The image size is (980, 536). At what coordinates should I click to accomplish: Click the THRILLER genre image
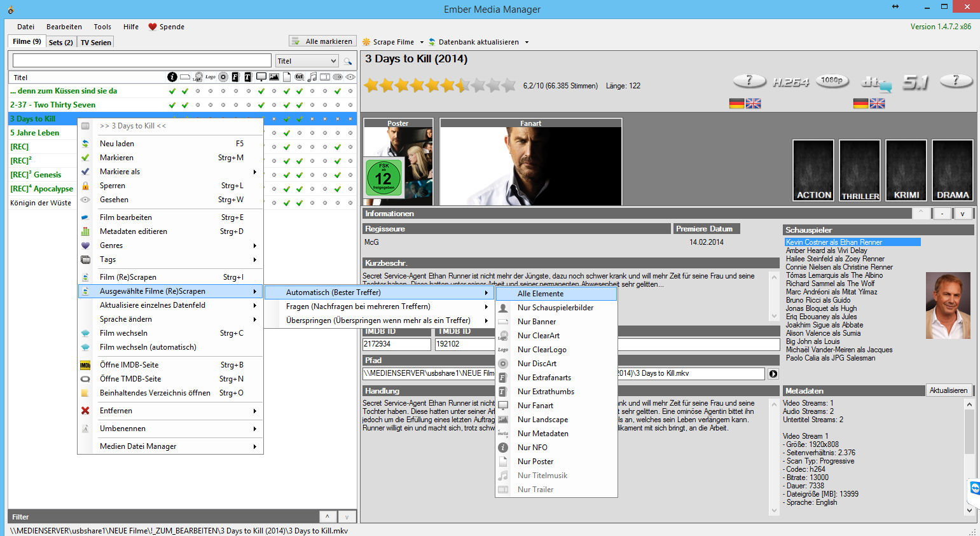click(860, 170)
